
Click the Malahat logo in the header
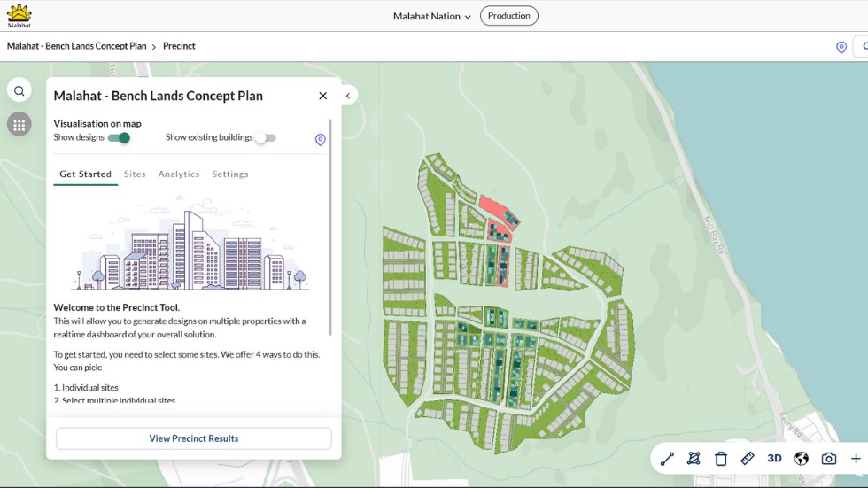(x=19, y=15)
